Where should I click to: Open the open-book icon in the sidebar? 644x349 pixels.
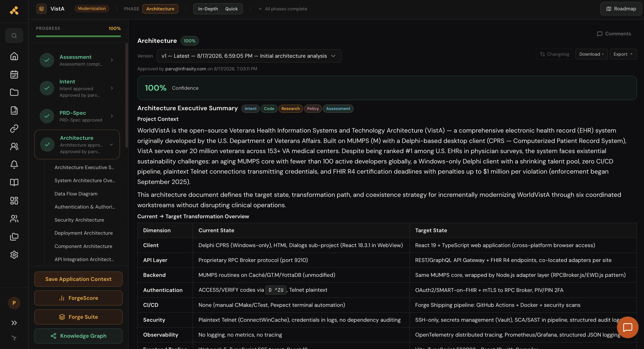(x=14, y=182)
